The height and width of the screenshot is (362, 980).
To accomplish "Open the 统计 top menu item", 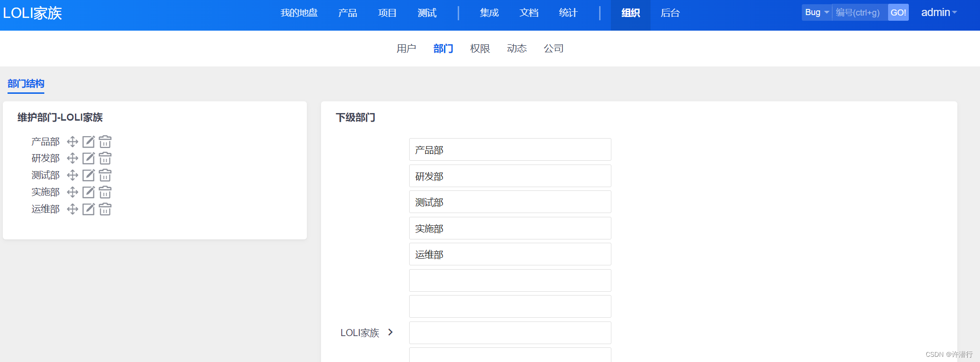I will 568,13.
